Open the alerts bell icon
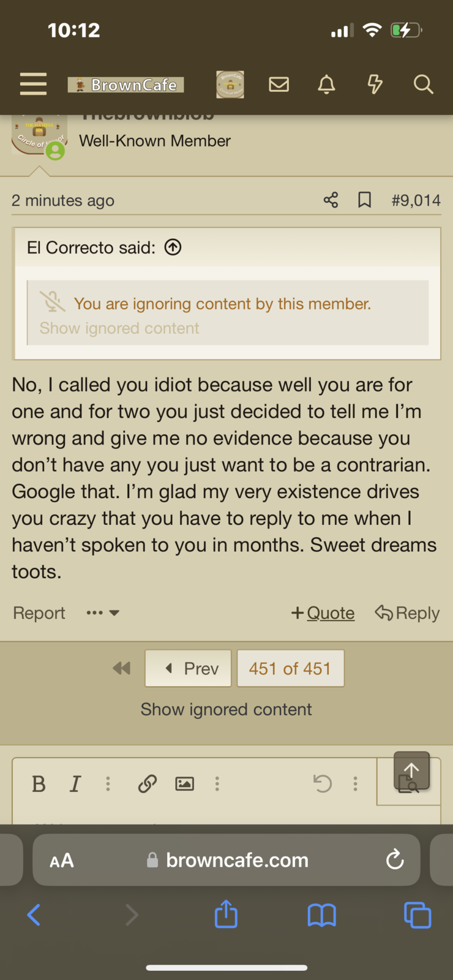The height and width of the screenshot is (980, 453). 326,84
